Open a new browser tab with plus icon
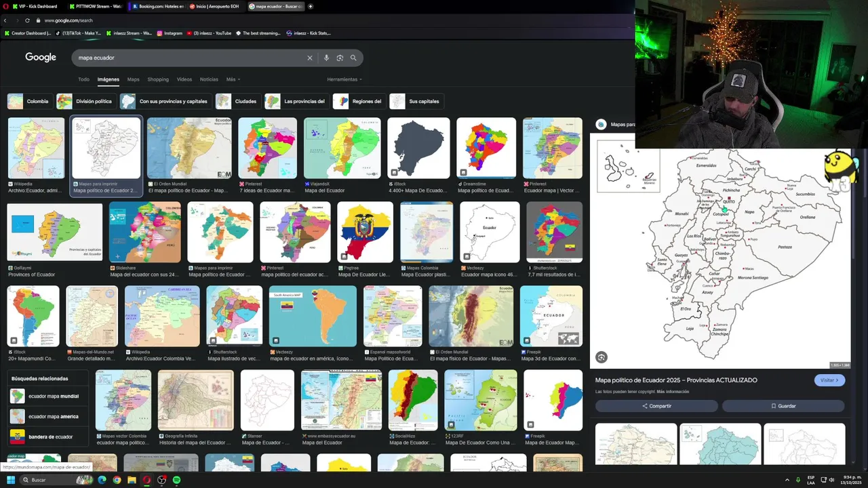The height and width of the screenshot is (488, 868). (x=311, y=6)
